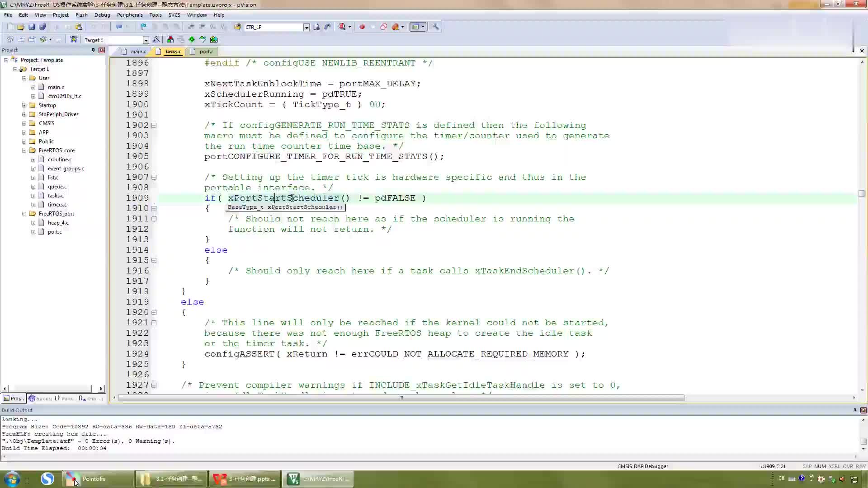The image size is (868, 488).
Task: Select tasks.c in the project tree
Action: click(x=56, y=196)
